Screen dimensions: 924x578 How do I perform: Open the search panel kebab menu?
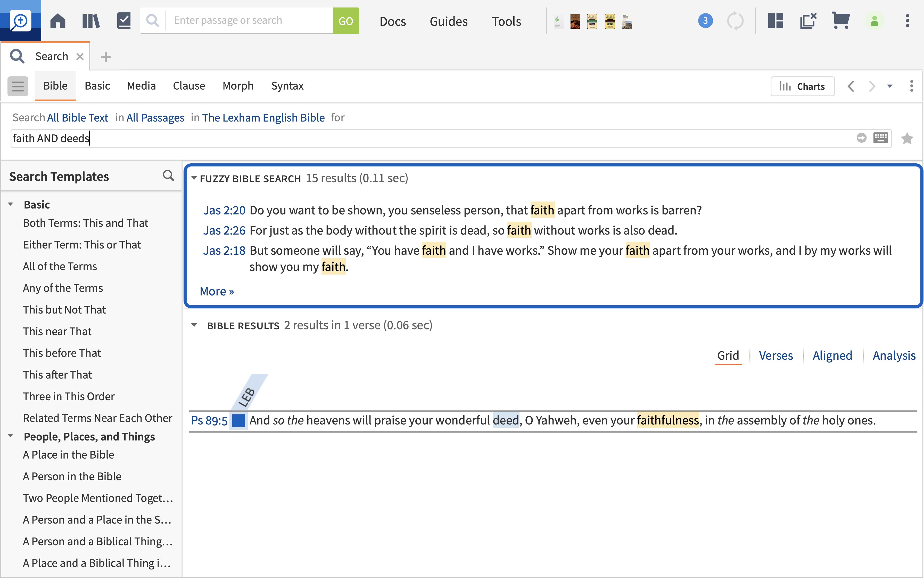pyautogui.click(x=911, y=86)
